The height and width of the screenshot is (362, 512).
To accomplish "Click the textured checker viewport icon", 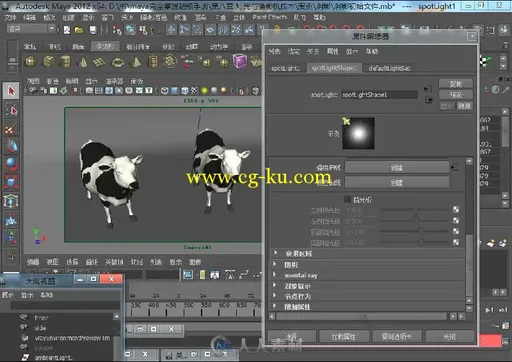I will click(x=195, y=90).
